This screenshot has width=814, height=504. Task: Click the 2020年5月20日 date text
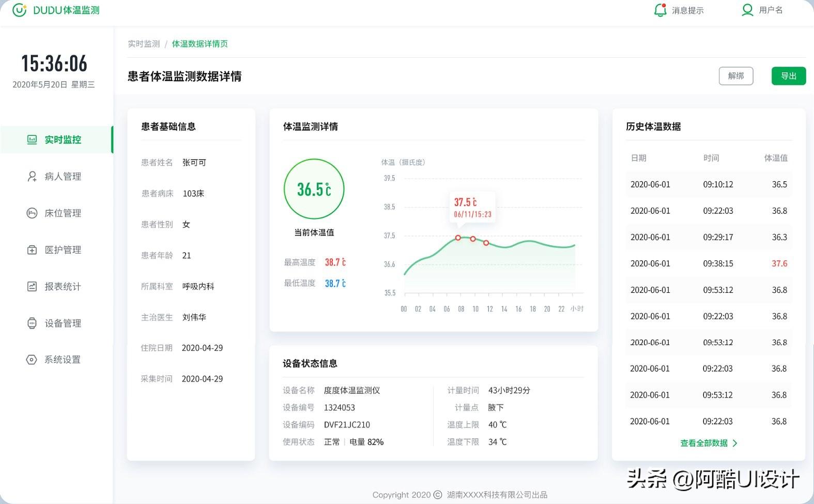(x=40, y=85)
